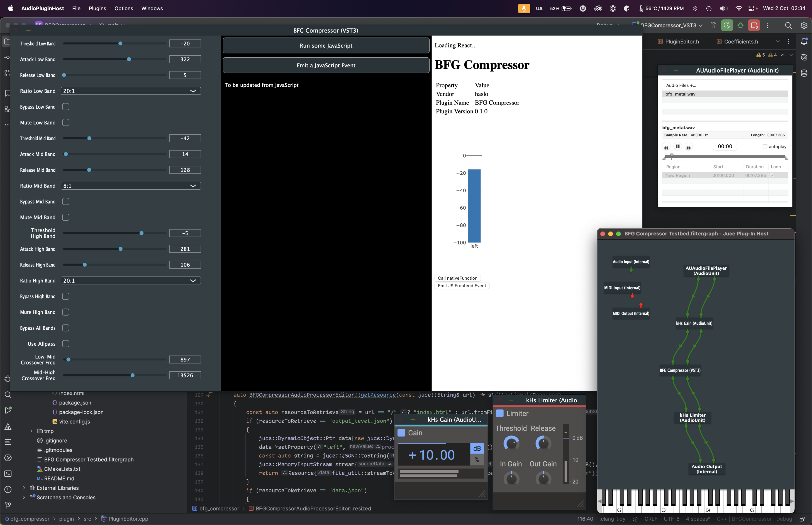Open the Run tool window icon
812x525 pixels.
[8, 410]
